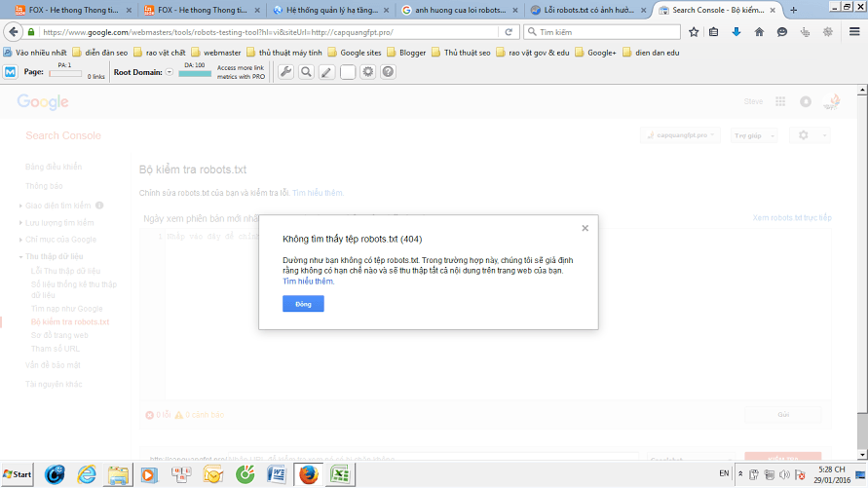
Task: Open Trợ giúp help dropdown
Action: coord(753,135)
